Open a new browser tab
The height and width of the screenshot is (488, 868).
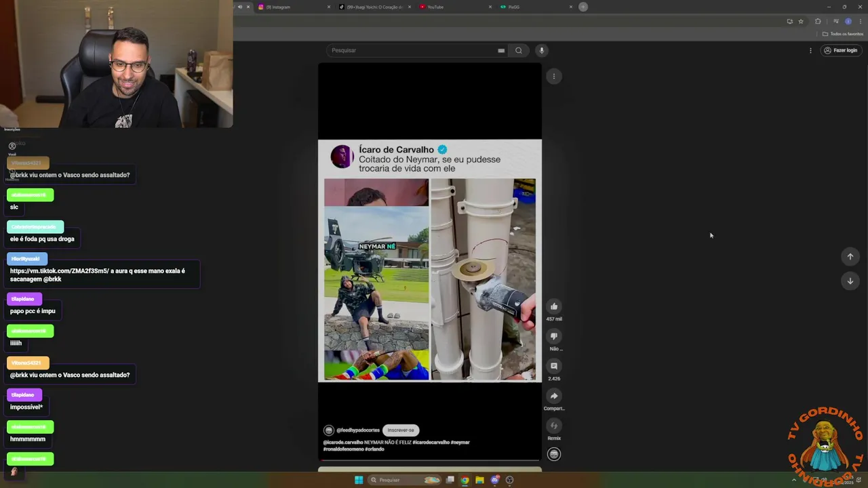pos(583,7)
